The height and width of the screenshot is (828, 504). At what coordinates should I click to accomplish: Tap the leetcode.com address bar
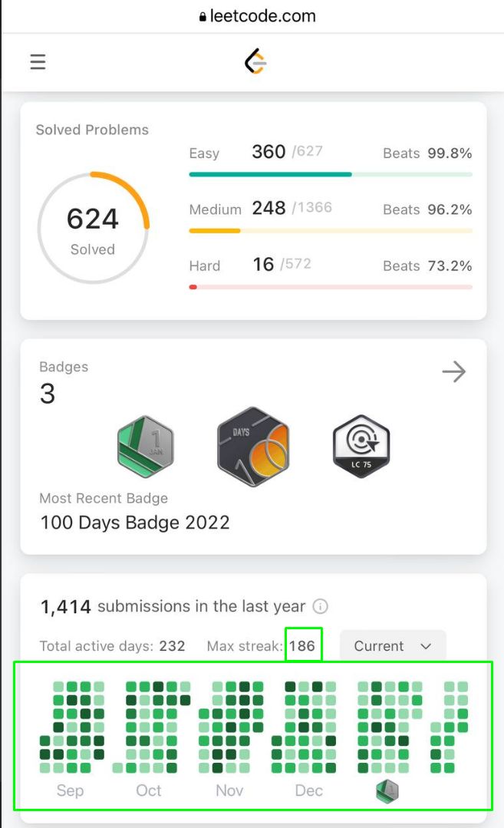pyautogui.click(x=258, y=16)
